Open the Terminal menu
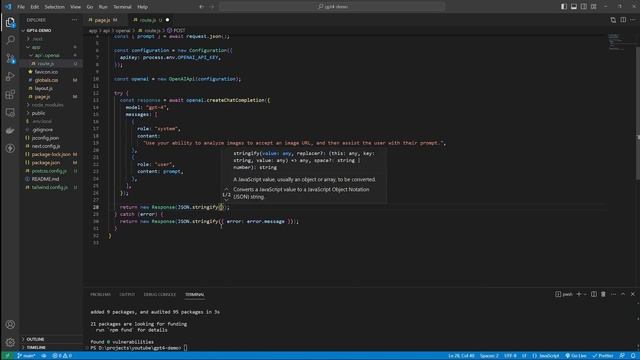Viewport: 640px width, 360px height. [x=122, y=7]
